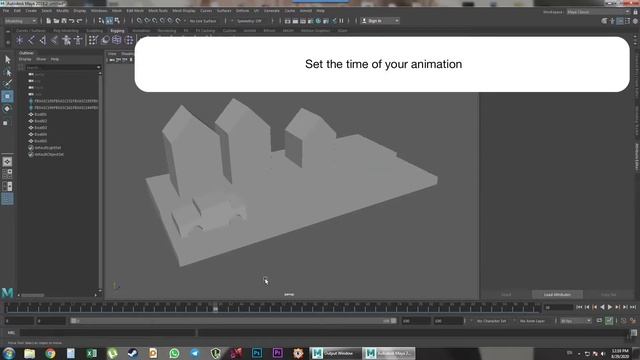Viewport: 640px width, 360px height.
Task: Click the Create IK Handle shelf icon
Action: coord(42,40)
